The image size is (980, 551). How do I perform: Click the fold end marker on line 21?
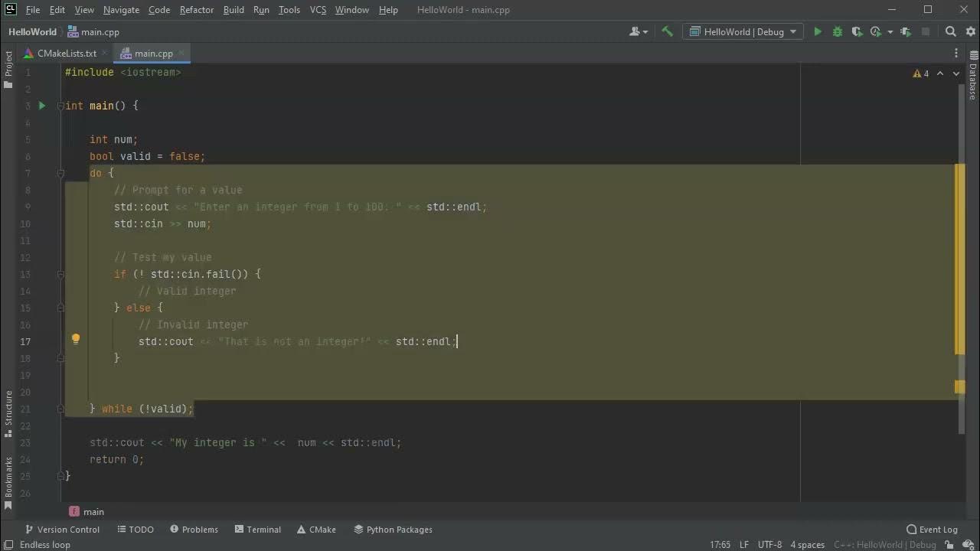click(x=60, y=409)
